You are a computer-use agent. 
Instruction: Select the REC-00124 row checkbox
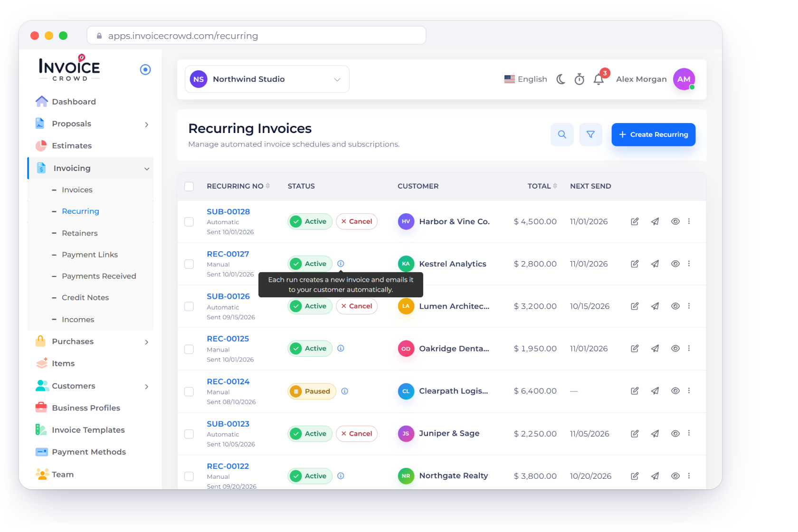(x=189, y=391)
